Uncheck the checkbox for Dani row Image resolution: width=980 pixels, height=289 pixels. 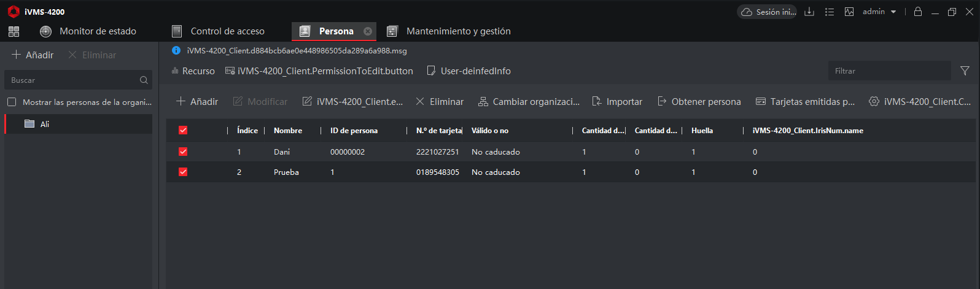coord(183,152)
